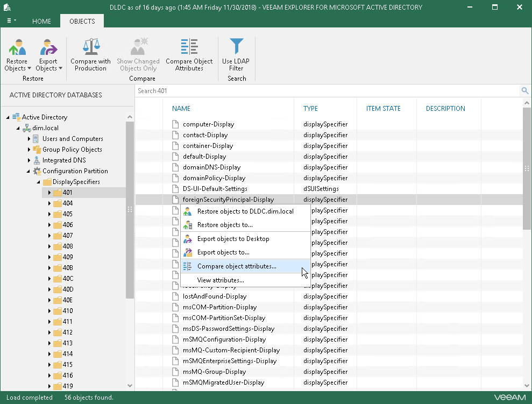Open the Restore Objects dropdown arrow

click(29, 68)
